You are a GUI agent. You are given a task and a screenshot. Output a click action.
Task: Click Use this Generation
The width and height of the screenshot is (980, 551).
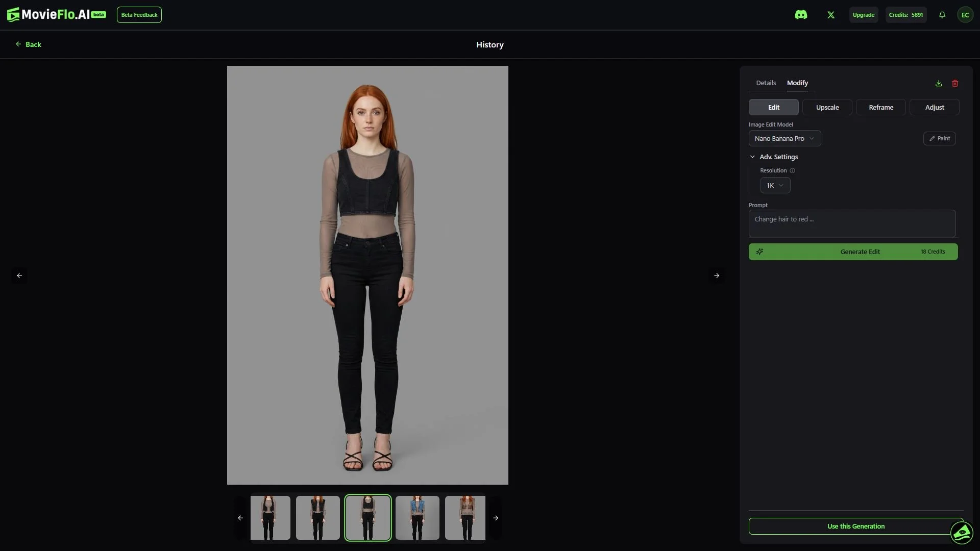click(855, 526)
